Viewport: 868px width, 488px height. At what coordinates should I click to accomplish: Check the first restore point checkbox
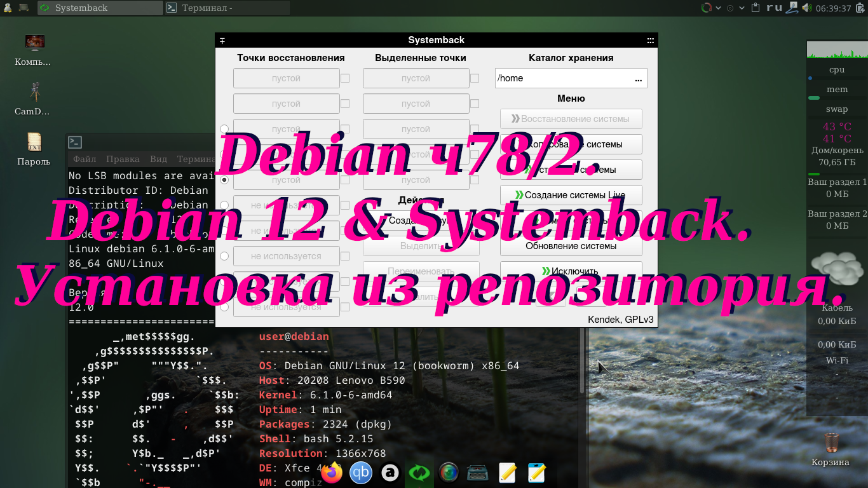click(x=345, y=78)
